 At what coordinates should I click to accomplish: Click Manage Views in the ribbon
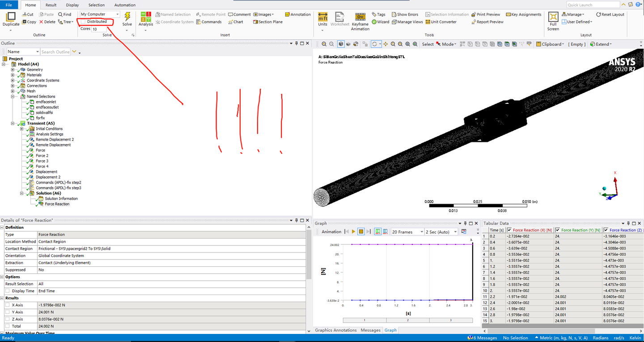point(407,21)
